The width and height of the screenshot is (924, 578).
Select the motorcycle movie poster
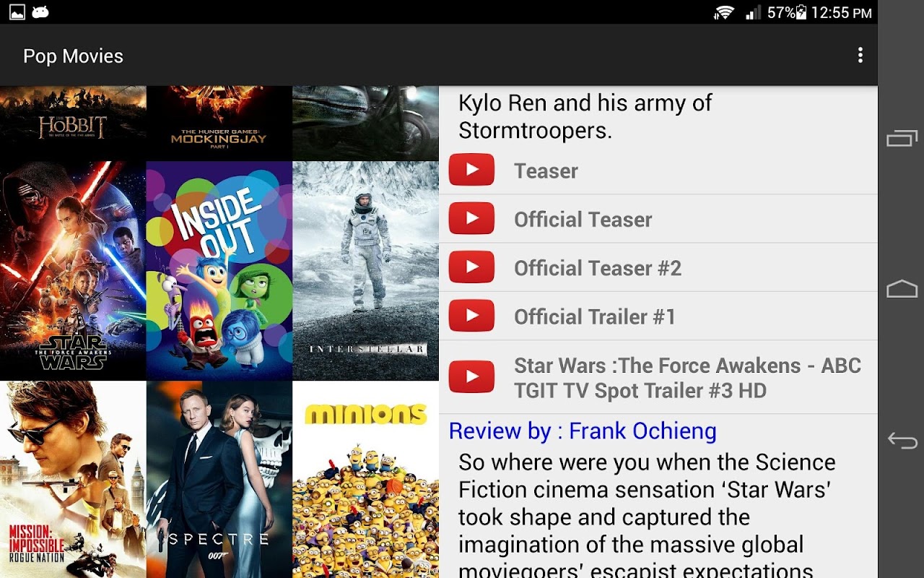coord(365,123)
